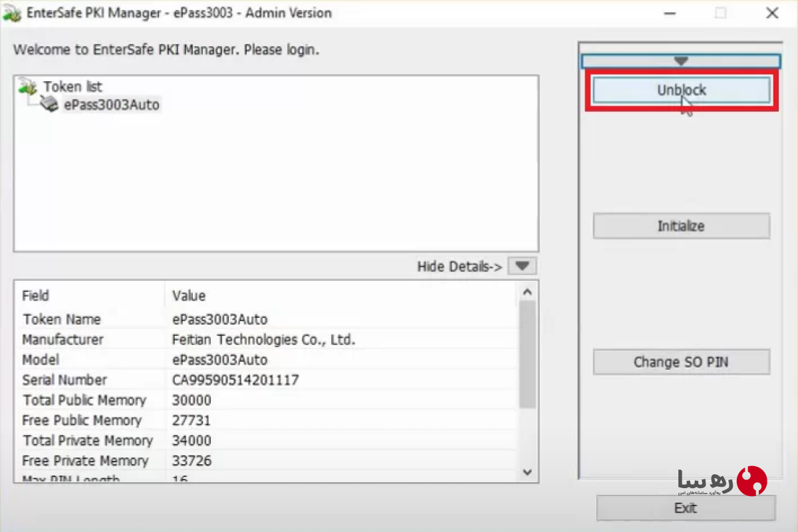
Task: Click the details scrollbar up arrow
Action: click(x=528, y=291)
